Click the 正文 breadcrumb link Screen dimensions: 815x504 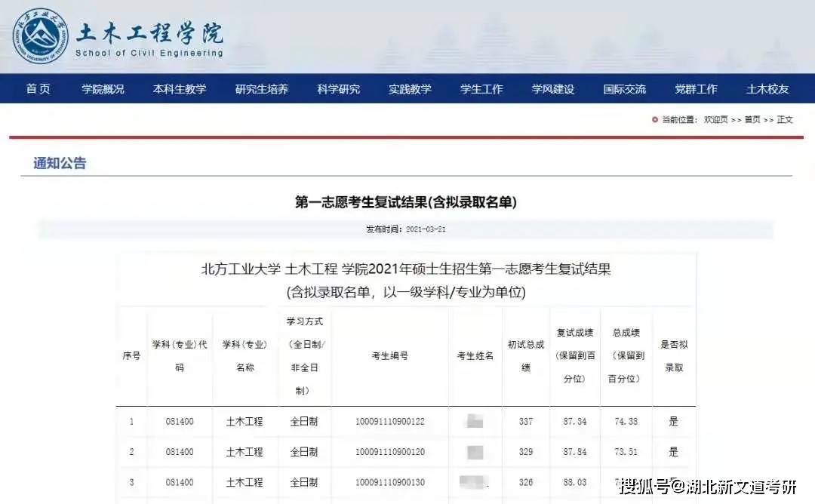785,120
